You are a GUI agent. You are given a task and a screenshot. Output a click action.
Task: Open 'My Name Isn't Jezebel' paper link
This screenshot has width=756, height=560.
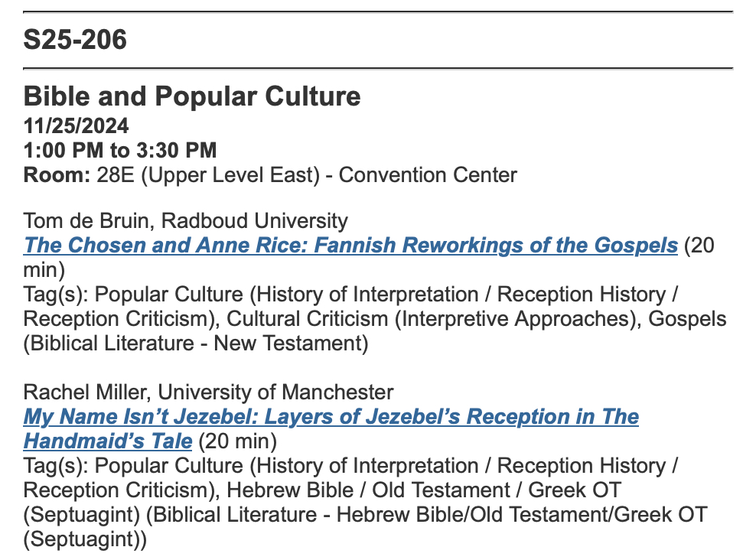click(331, 417)
